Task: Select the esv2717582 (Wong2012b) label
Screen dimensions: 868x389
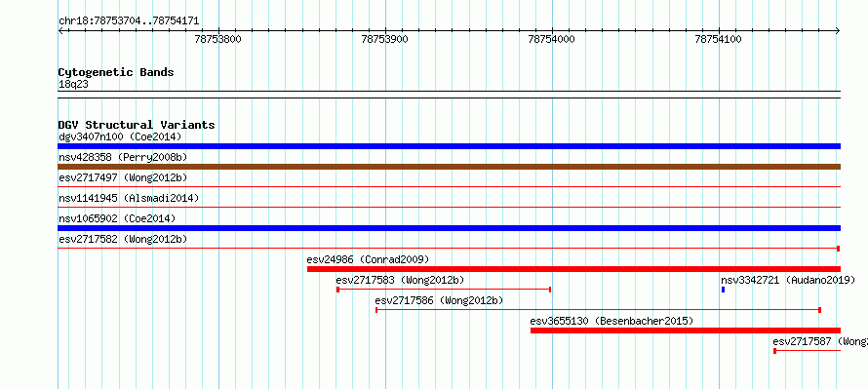Action: [x=123, y=239]
